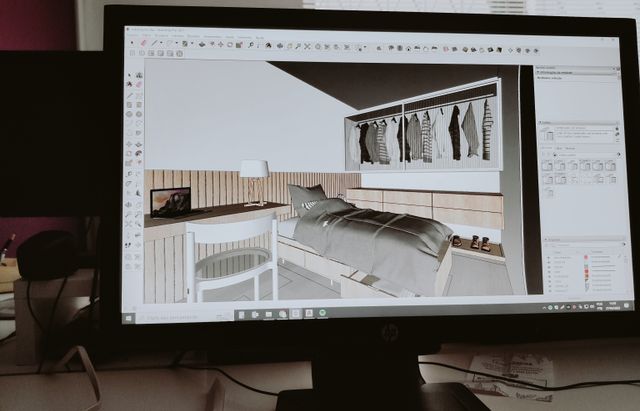
Task: Activate the Zoom Extents tool in top toolbar
Action: pyautogui.click(x=307, y=46)
